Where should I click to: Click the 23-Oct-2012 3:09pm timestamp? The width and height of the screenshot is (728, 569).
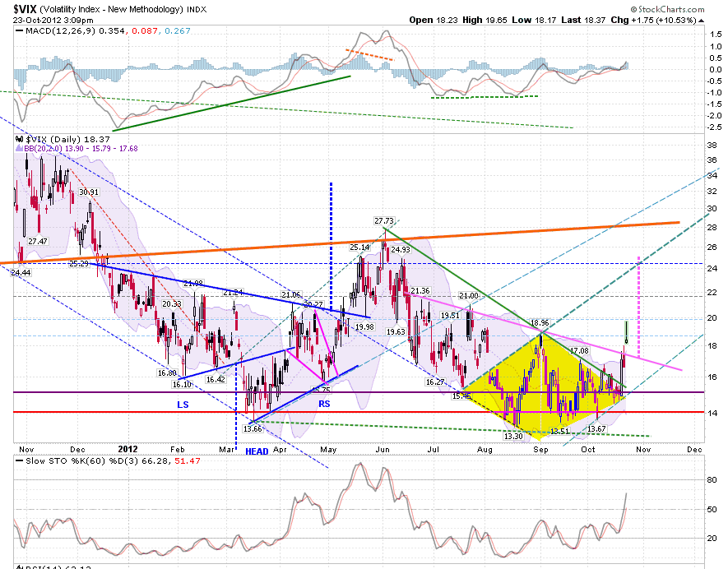pyautogui.click(x=53, y=21)
